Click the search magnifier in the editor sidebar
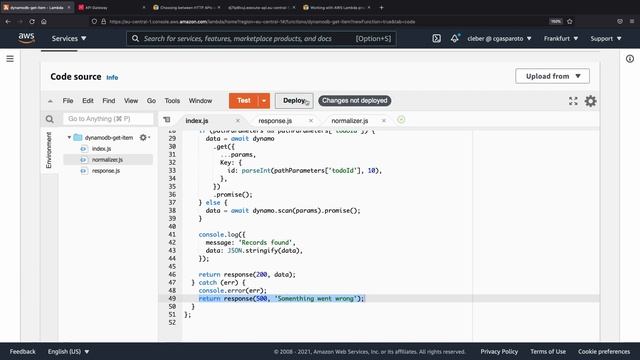 pyautogui.click(x=49, y=119)
